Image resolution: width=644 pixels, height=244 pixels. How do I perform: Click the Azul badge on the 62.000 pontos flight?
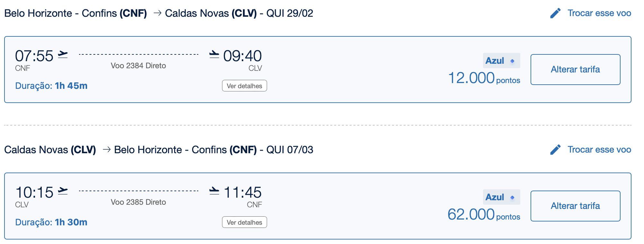[x=501, y=197]
